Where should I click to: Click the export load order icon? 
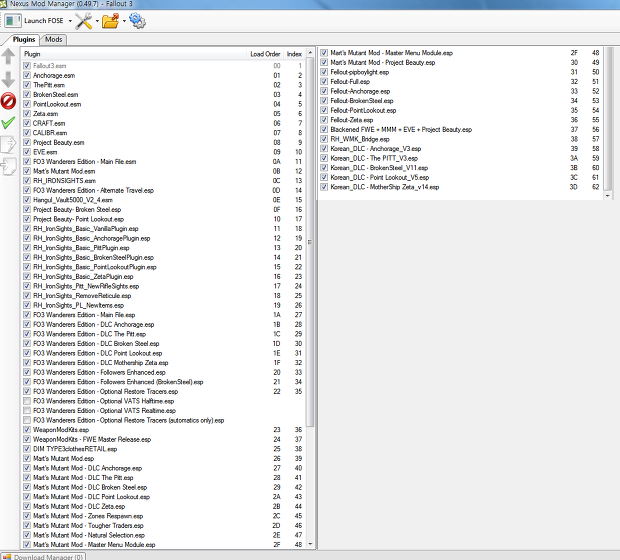8,144
